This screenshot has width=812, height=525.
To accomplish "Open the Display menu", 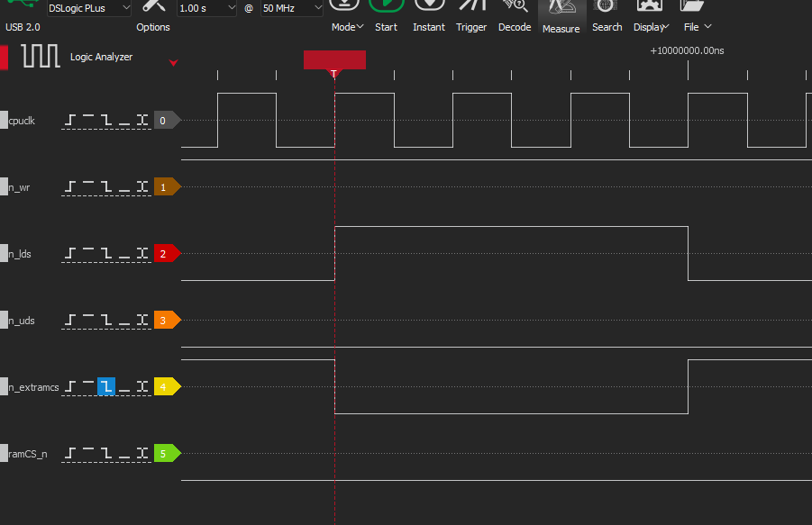I will pos(651,27).
